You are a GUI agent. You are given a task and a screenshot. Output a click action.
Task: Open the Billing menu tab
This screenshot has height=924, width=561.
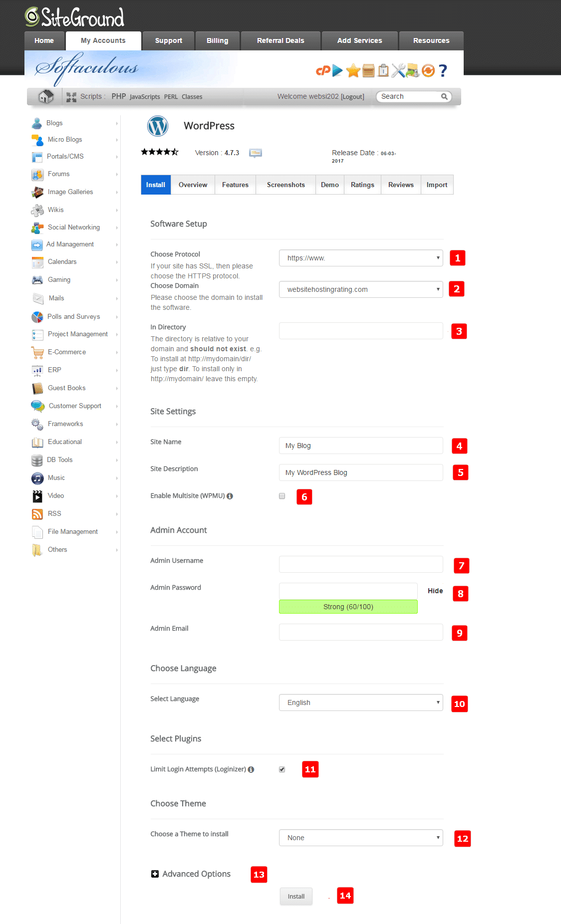pos(217,40)
